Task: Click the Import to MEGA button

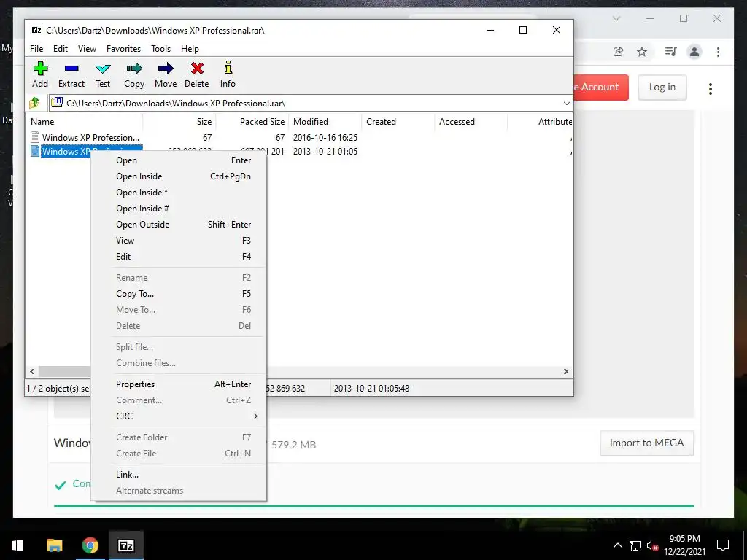Action: (646, 443)
